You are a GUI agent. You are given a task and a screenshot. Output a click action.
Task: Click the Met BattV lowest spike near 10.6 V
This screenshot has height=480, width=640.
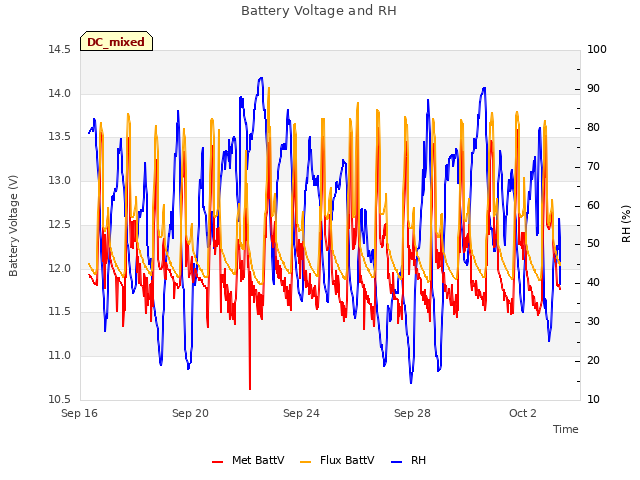[250, 388]
